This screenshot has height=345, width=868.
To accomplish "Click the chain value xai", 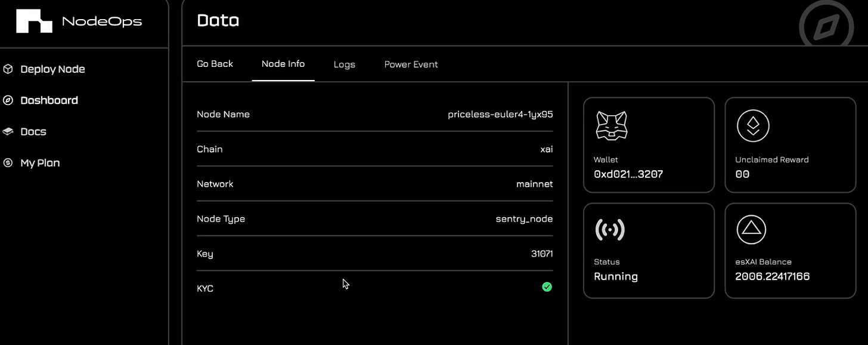I will [547, 149].
